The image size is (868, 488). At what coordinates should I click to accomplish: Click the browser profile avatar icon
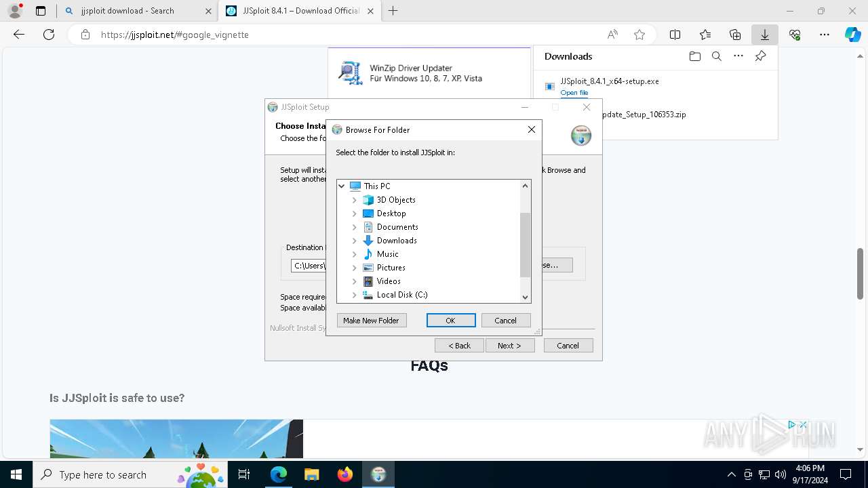coord(15,11)
